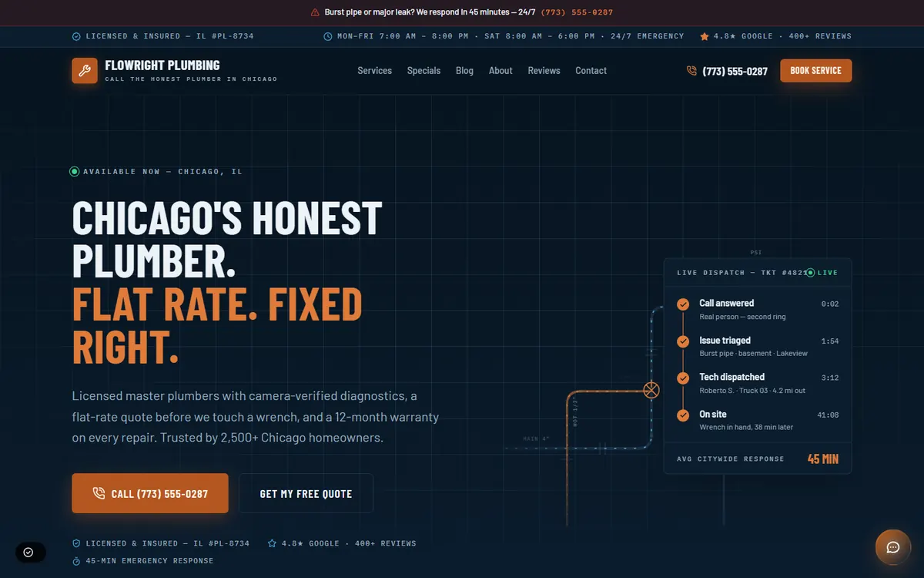Screen dimensions: 924x578
Task: Click the 0:02 call answered timestamp
Action: point(830,304)
